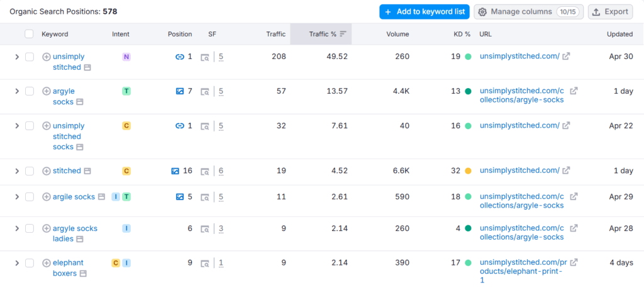Click the green KD dot in 'unsimply stitched' row
The image size is (644, 290).
(468, 57)
